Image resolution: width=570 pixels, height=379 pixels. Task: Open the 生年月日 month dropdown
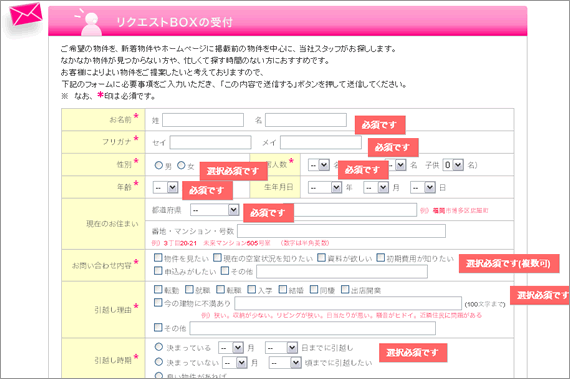coord(376,188)
